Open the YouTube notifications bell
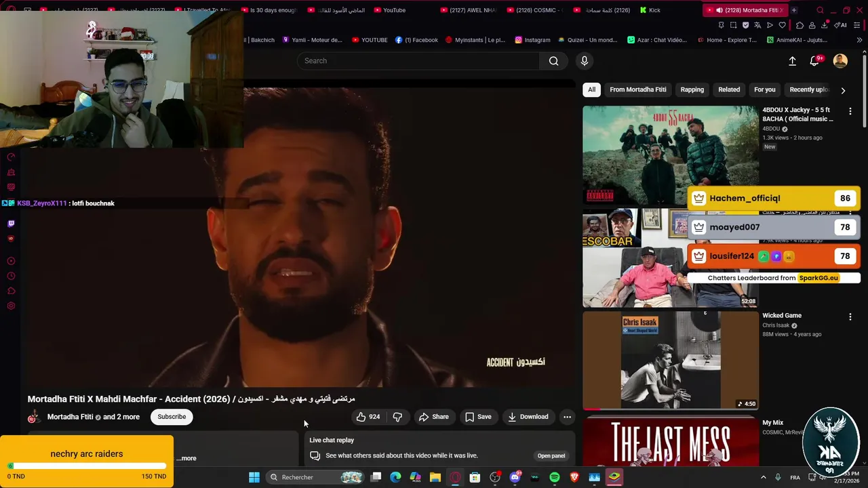This screenshot has height=488, width=868. 814,61
